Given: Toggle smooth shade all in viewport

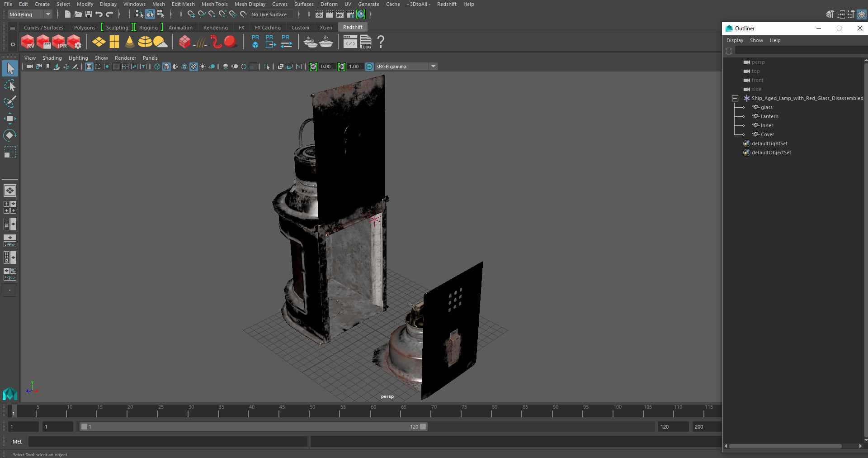Looking at the screenshot, I should coord(166,67).
